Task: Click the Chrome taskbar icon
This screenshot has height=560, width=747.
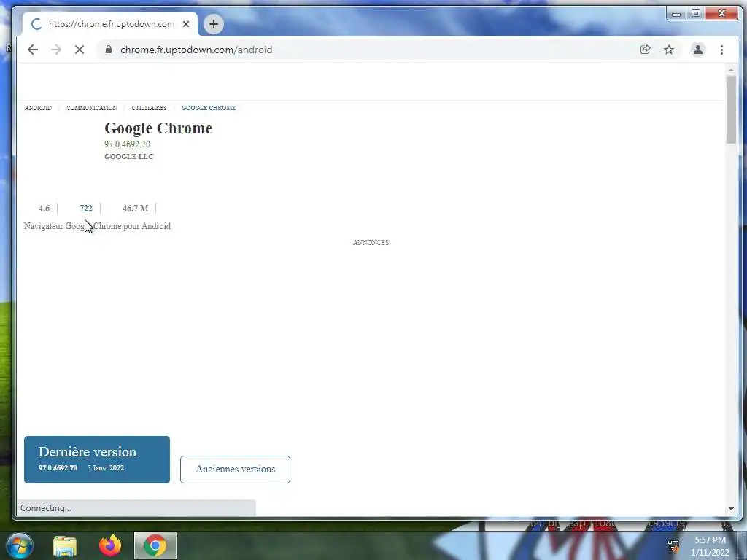Action: (x=155, y=545)
